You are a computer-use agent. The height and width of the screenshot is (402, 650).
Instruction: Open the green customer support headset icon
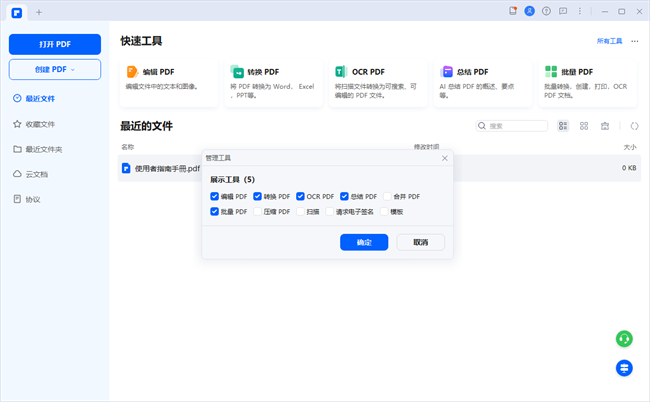[624, 339]
